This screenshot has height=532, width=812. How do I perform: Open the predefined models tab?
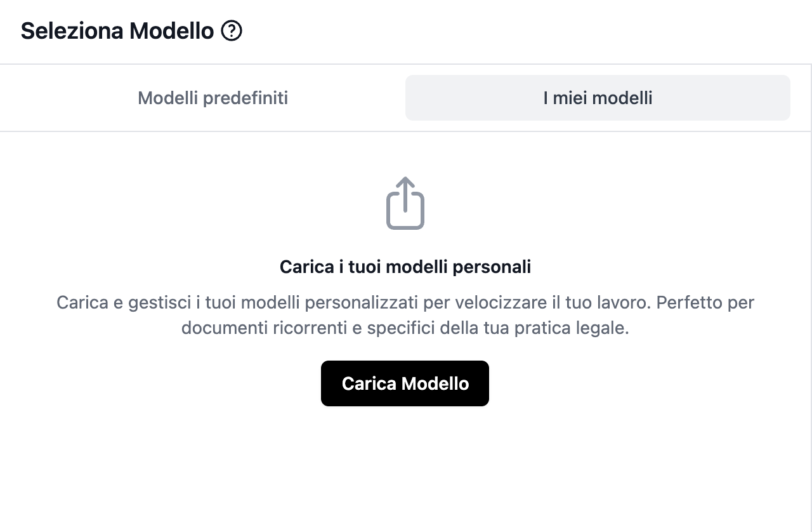tap(213, 98)
